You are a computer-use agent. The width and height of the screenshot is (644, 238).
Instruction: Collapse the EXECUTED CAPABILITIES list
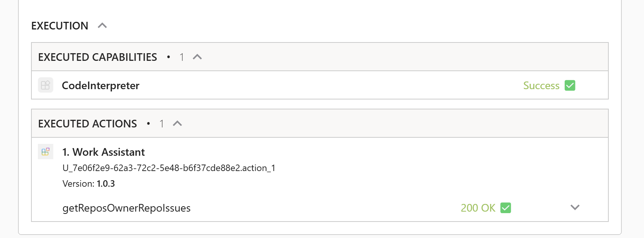point(198,57)
